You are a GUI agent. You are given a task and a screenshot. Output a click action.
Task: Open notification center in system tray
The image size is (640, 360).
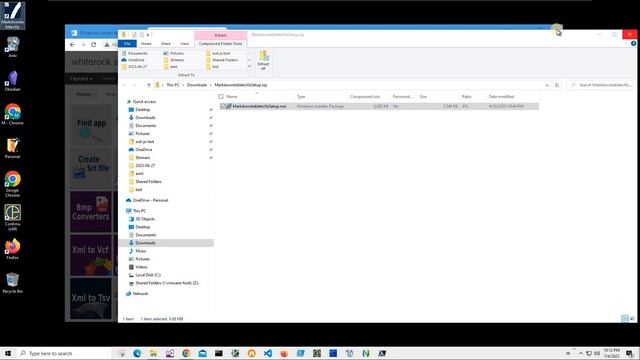pos(629,353)
